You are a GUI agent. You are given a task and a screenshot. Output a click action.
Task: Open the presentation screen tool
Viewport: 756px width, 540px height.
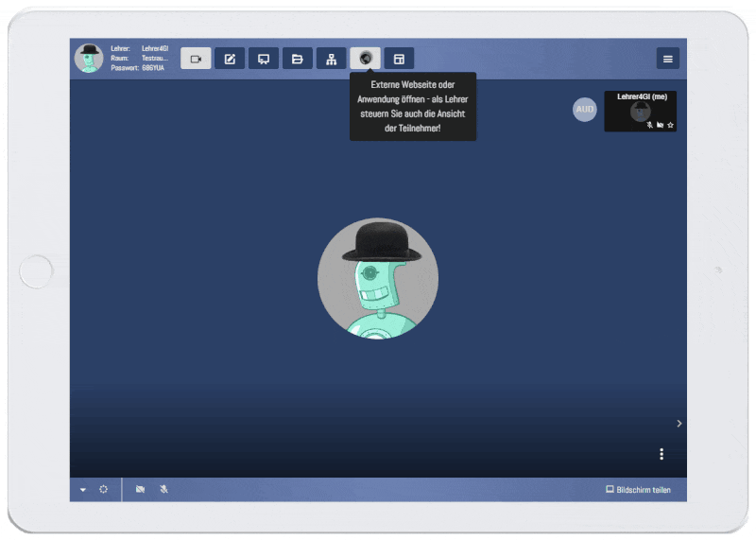click(x=264, y=59)
